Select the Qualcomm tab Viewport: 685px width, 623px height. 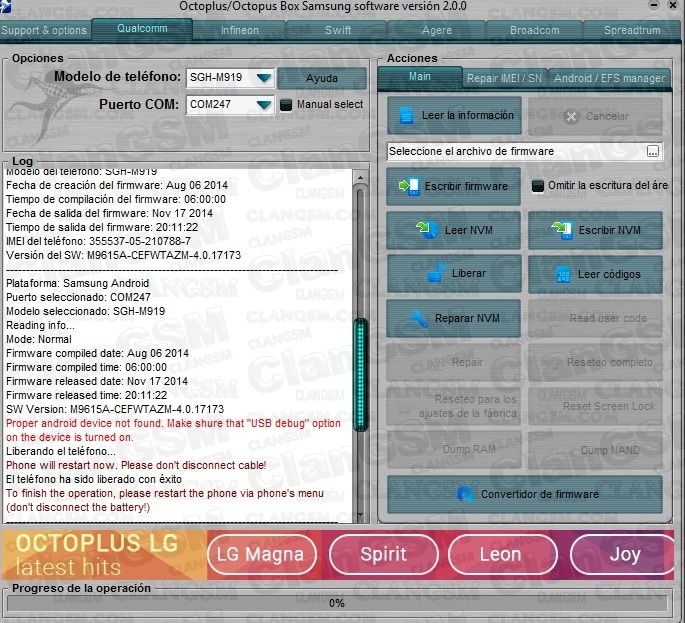(x=142, y=28)
